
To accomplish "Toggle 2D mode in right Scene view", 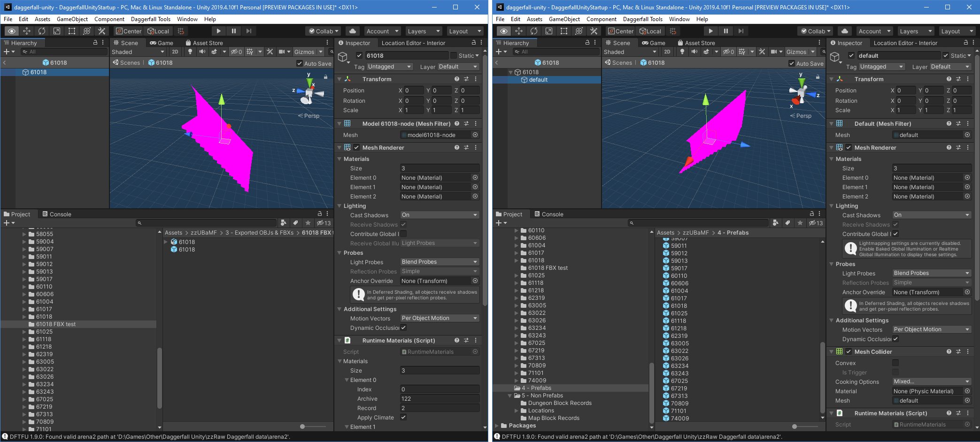I will point(667,52).
